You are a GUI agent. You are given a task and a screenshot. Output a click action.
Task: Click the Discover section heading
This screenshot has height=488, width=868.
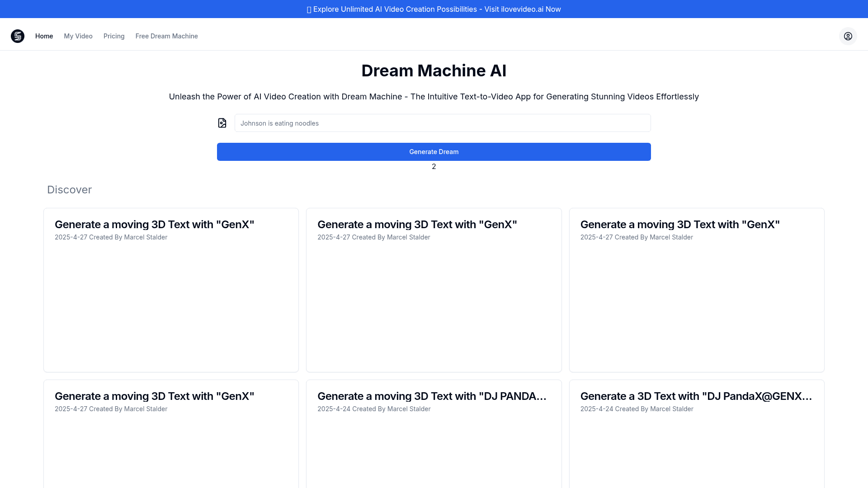click(x=69, y=190)
